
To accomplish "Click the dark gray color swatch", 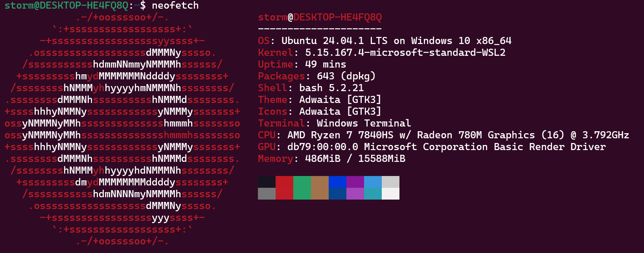I will (x=267, y=194).
